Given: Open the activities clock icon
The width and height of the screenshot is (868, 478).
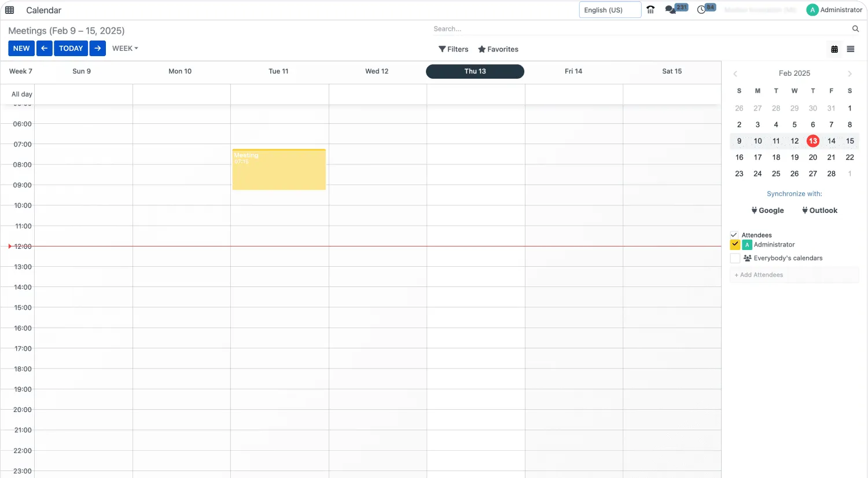Looking at the screenshot, I should coord(701,10).
